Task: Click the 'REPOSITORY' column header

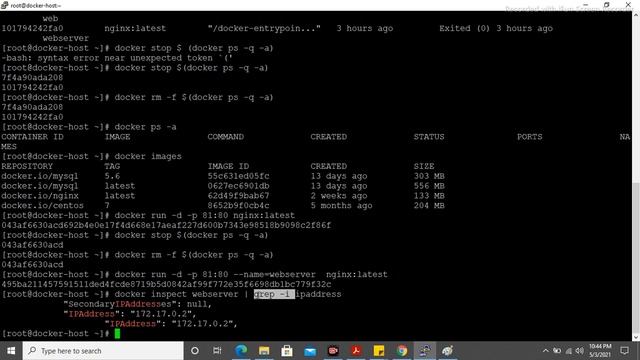Action: click(27, 166)
